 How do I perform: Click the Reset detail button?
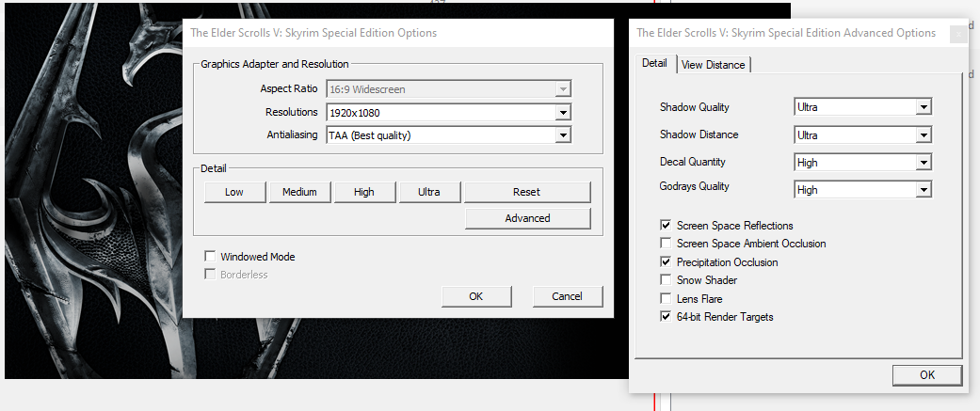527,192
